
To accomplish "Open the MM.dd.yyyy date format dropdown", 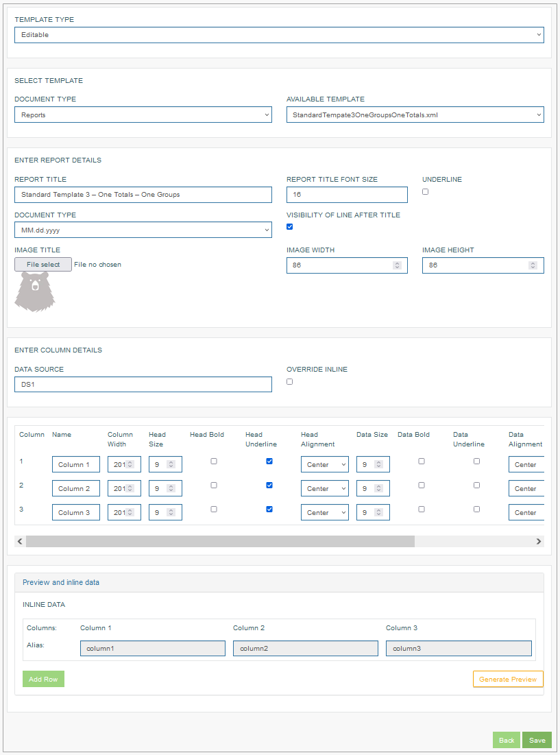I will point(143,230).
